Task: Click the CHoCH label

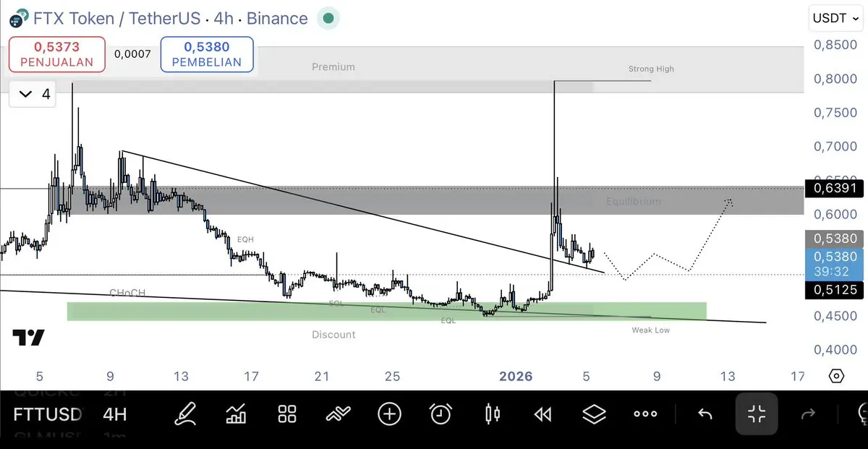Action: (127, 293)
